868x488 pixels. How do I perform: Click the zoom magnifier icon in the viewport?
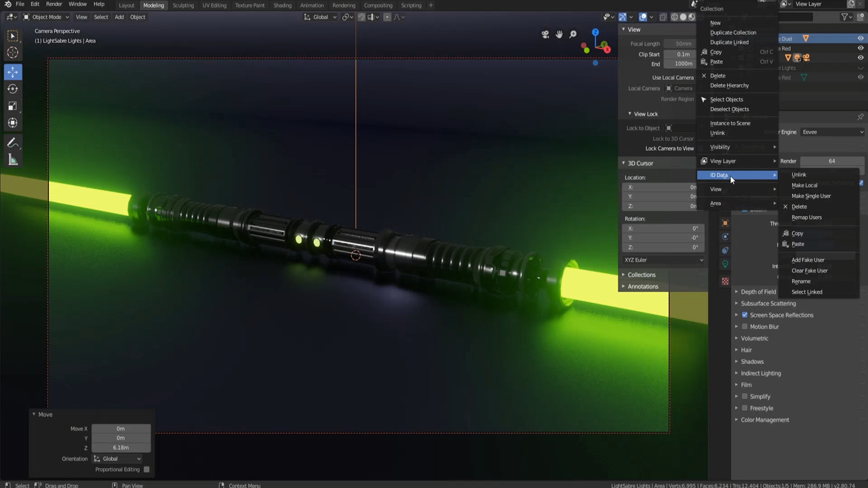click(573, 35)
